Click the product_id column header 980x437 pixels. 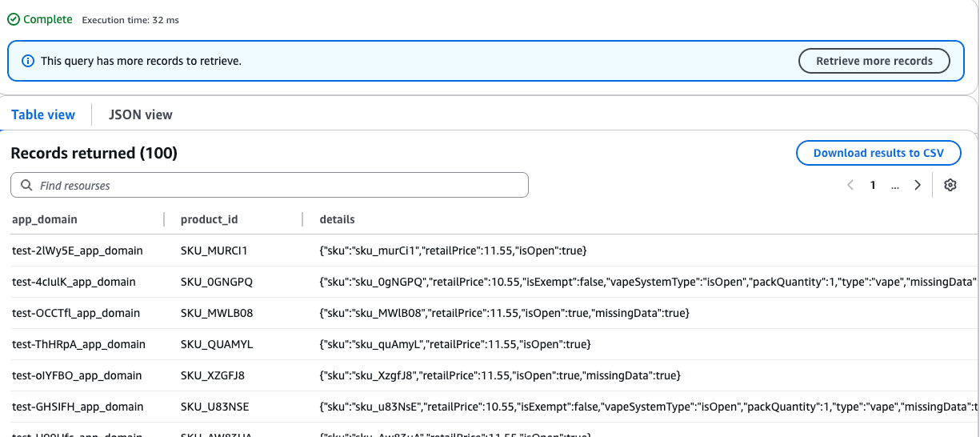(x=209, y=219)
